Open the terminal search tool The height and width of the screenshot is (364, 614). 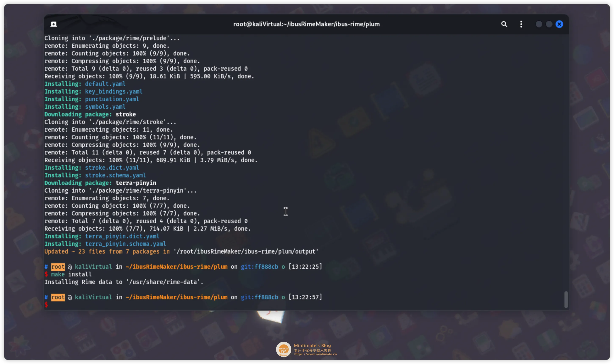coord(504,24)
